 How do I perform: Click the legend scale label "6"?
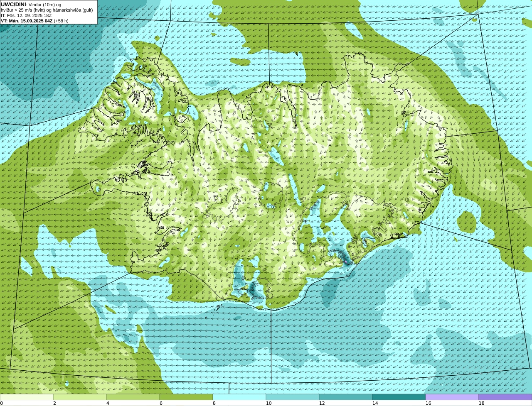click(161, 403)
